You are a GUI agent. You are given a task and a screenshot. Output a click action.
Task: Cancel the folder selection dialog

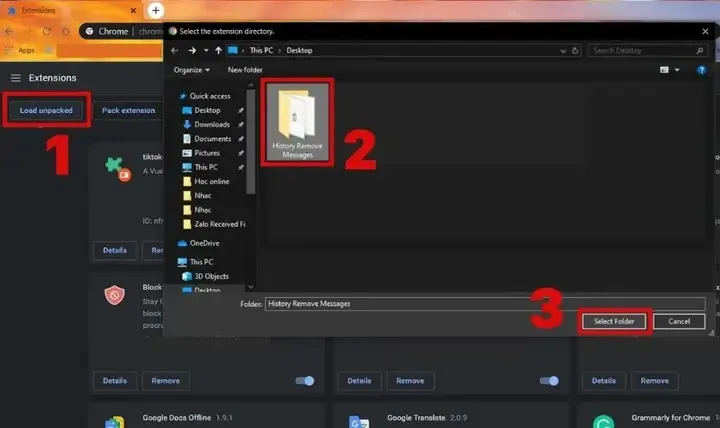point(679,321)
